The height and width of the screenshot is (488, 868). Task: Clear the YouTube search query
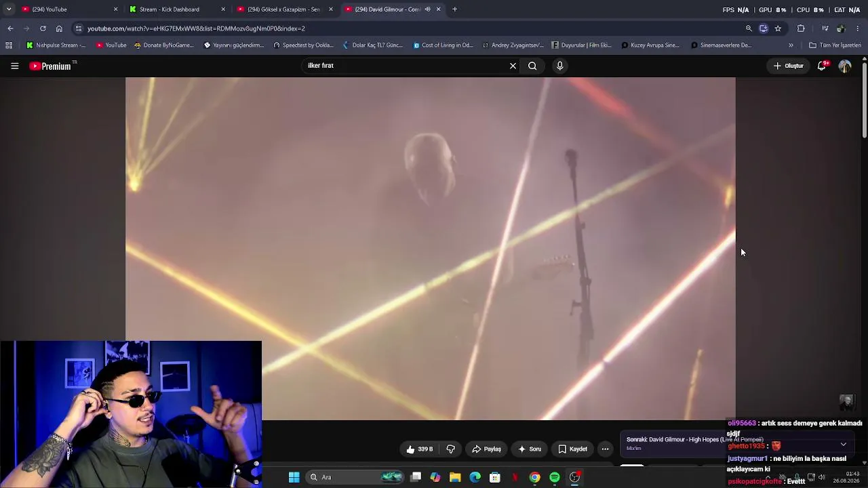[x=513, y=66]
